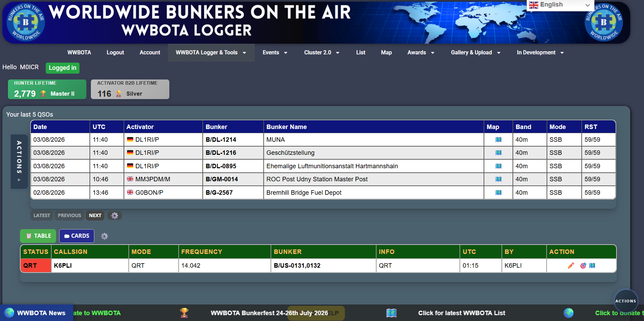Open bunker reference B/DL-1216
Image resolution: width=644 pixels, height=321 pixels.
pyautogui.click(x=221, y=153)
